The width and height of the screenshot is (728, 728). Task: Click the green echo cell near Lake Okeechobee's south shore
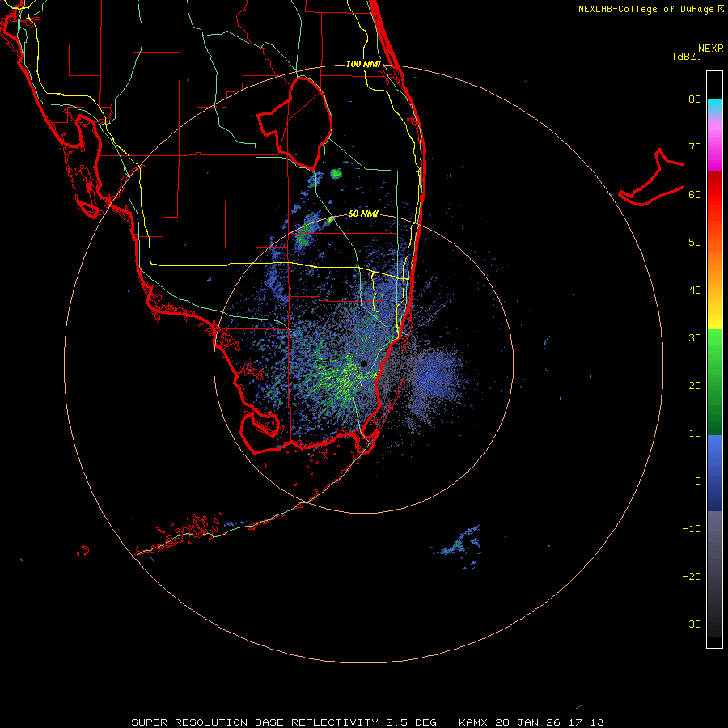pos(336,174)
